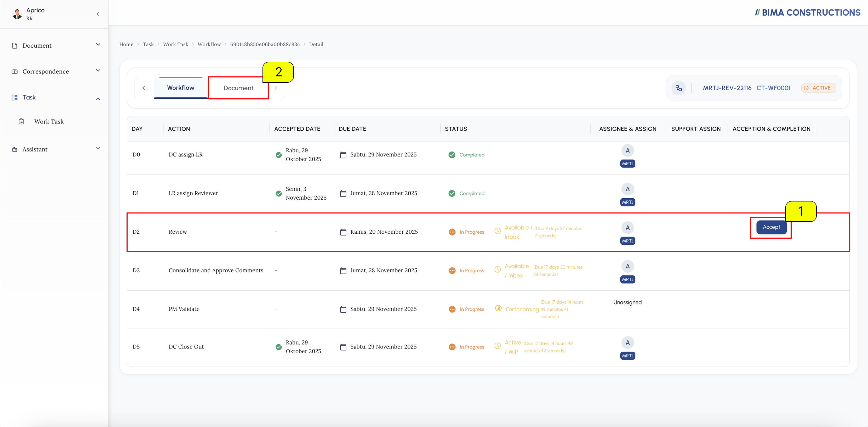Click the workflow link icon beside MRTJ-REV-22116
The height and width of the screenshot is (427, 868).
coord(679,88)
